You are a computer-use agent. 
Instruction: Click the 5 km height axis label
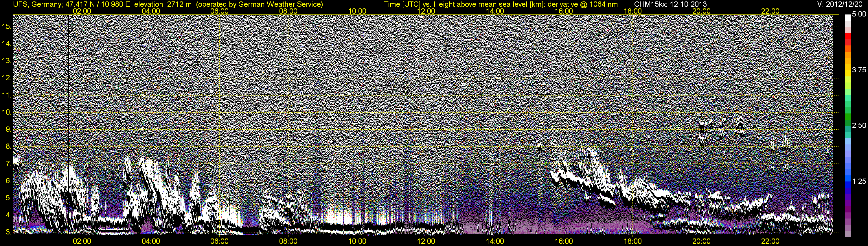tap(8, 198)
